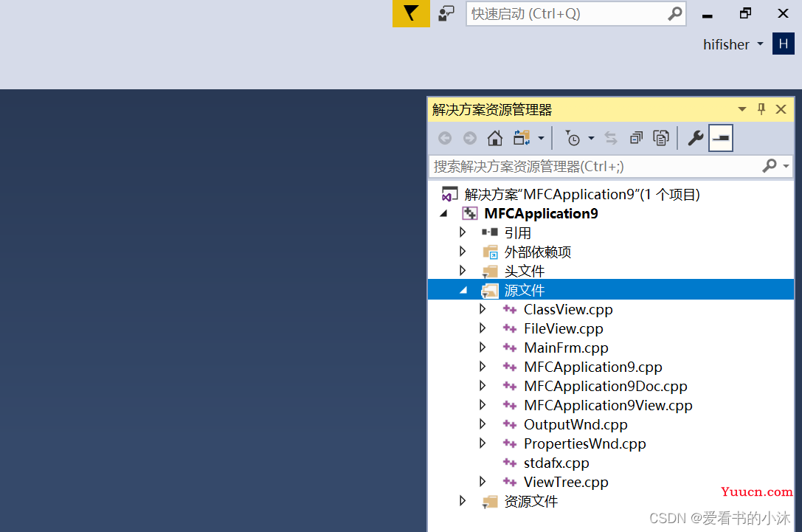The width and height of the screenshot is (802, 532).
Task: Expand MFCApplication9View.cpp node
Action: click(x=483, y=405)
